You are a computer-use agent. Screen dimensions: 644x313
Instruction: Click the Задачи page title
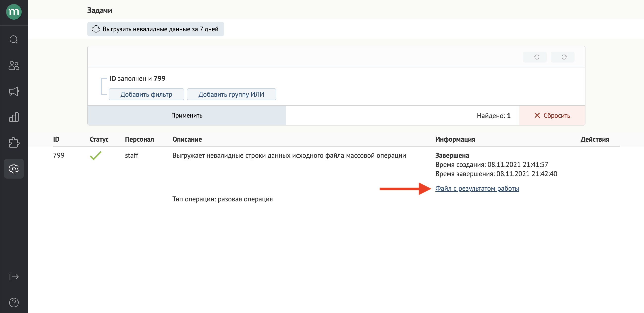click(99, 10)
